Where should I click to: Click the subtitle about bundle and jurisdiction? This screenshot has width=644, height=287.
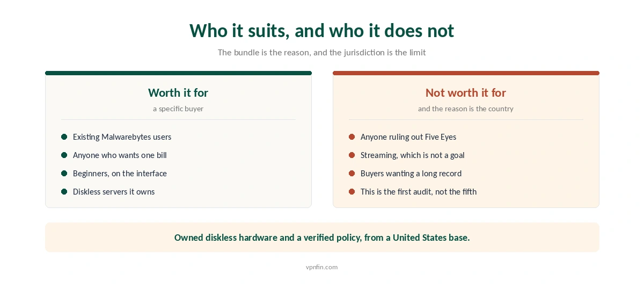tap(322, 53)
